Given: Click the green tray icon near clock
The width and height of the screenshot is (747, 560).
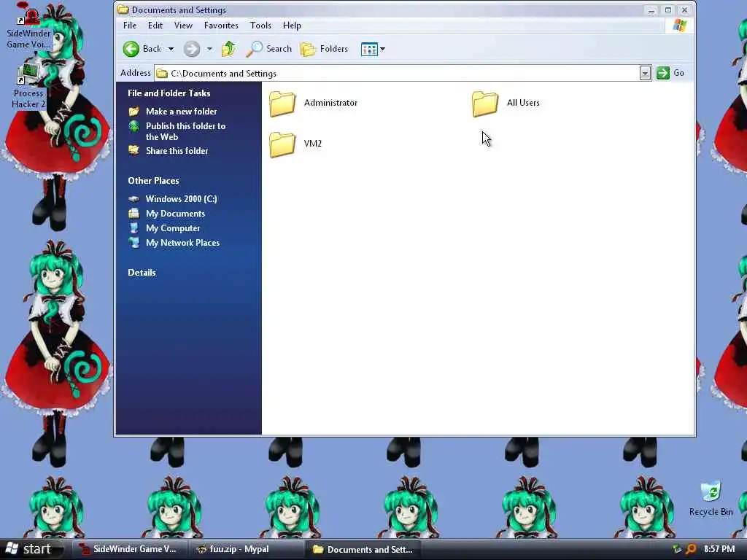Looking at the screenshot, I should coord(676,549).
